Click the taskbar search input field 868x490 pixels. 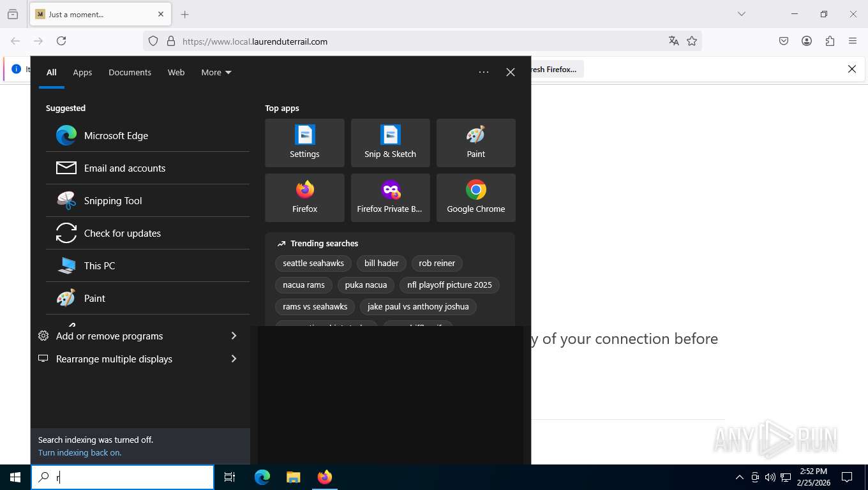pyautogui.click(x=123, y=477)
